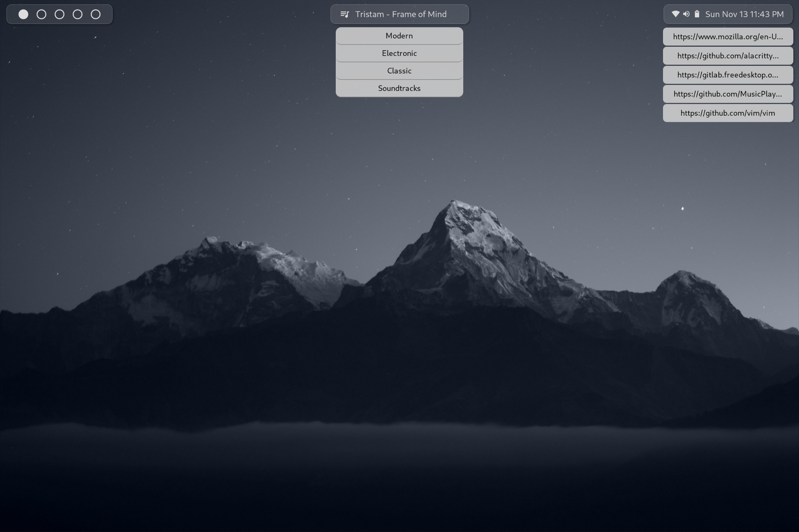Image resolution: width=799 pixels, height=532 pixels.
Task: Open the github.com/vim/vim link
Action: click(728, 113)
